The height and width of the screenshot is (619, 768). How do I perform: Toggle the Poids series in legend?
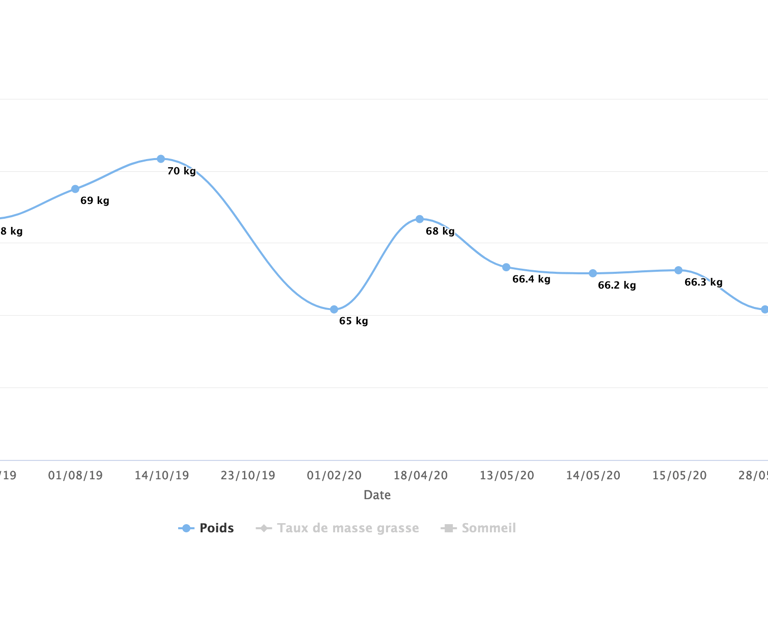pyautogui.click(x=206, y=528)
